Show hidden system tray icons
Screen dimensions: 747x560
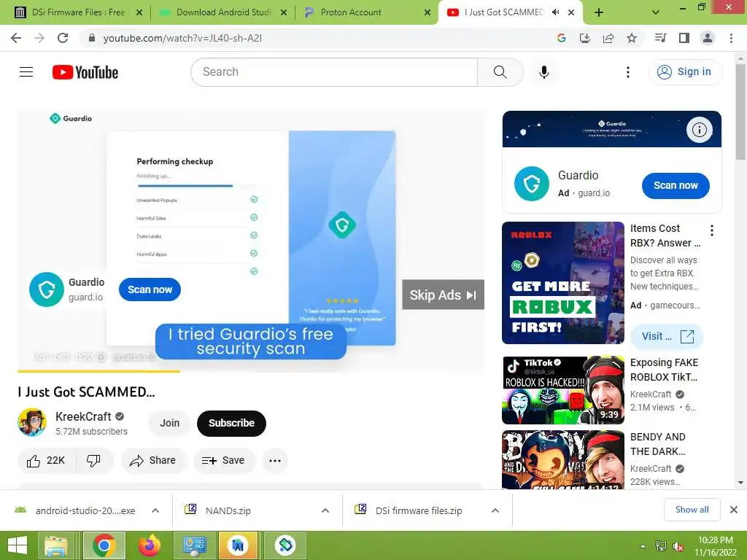643,546
